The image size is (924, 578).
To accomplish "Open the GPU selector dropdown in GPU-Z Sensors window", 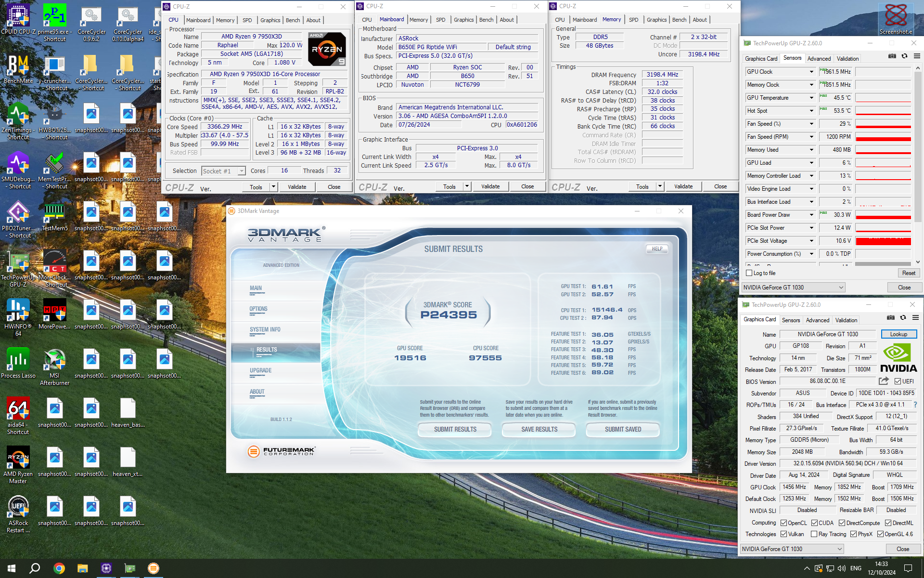I will click(793, 288).
